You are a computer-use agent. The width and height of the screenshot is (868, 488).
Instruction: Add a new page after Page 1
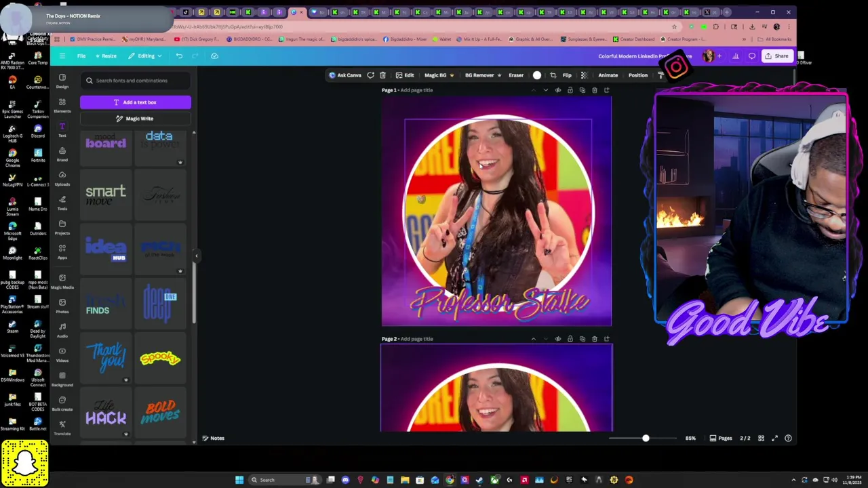[x=606, y=90]
